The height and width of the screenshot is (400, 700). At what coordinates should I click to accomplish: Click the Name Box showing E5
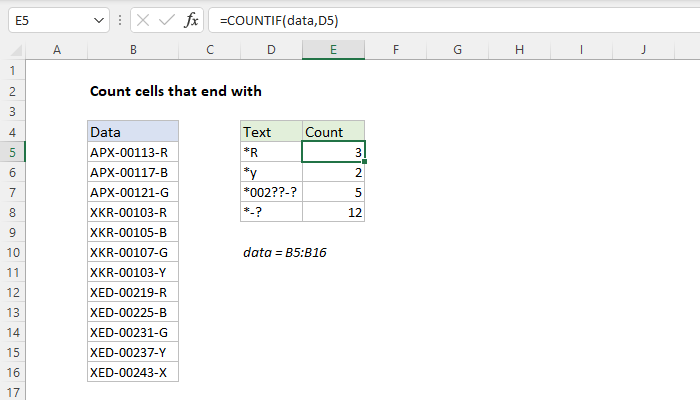pyautogui.click(x=58, y=21)
